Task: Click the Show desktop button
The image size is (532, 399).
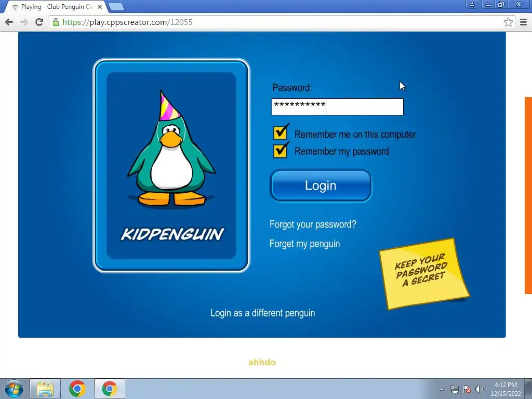Action: 528,389
